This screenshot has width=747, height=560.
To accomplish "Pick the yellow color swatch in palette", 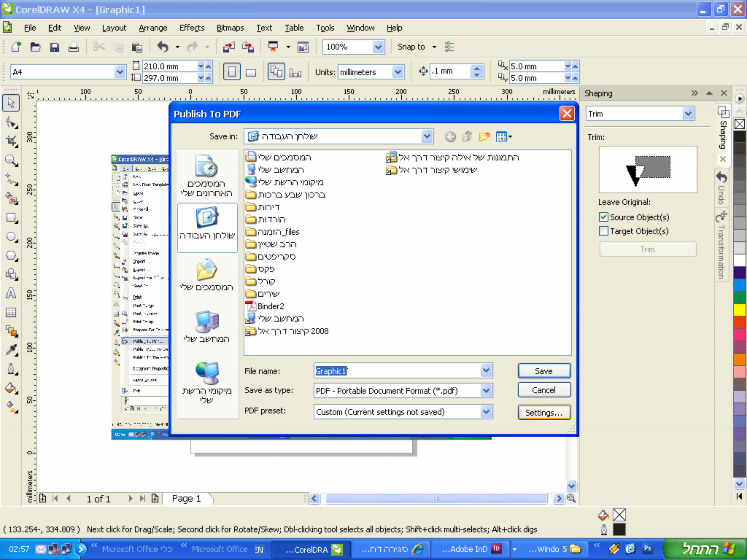I will pyautogui.click(x=740, y=309).
